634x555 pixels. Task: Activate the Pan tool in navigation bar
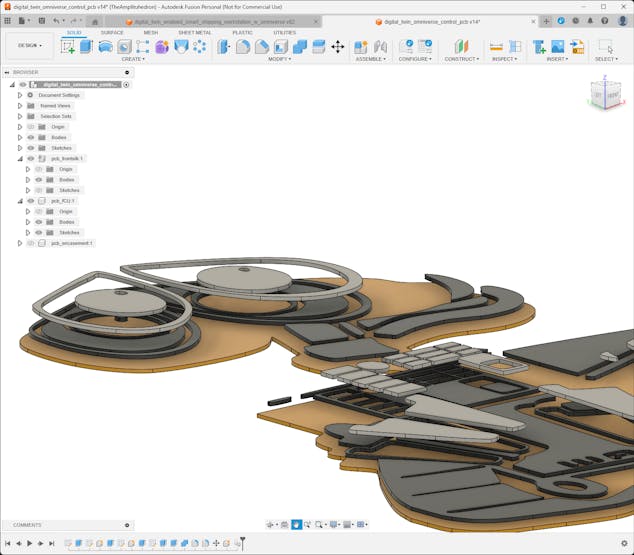tap(297, 524)
